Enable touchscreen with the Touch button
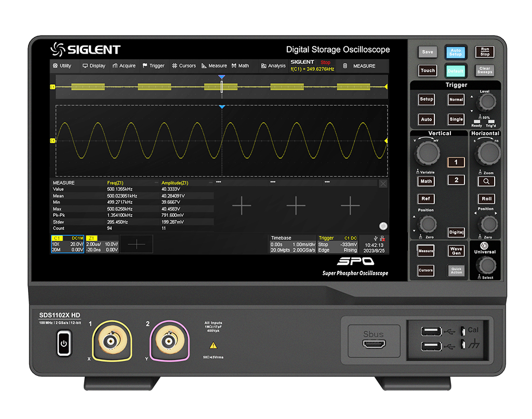This screenshot has height=419, width=532. click(427, 70)
